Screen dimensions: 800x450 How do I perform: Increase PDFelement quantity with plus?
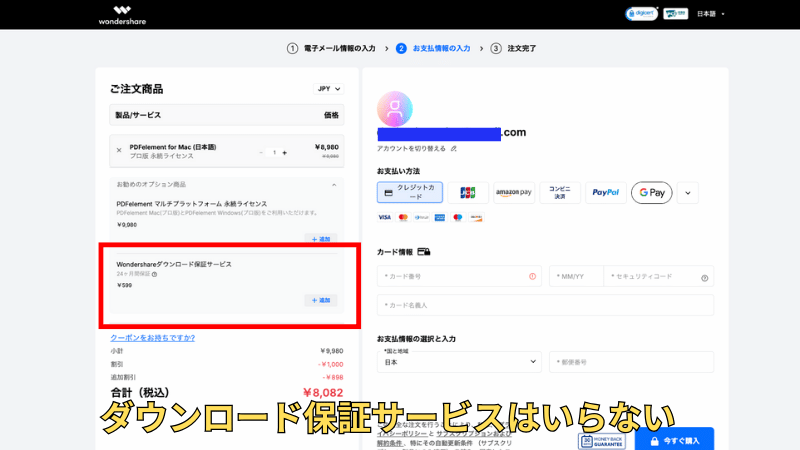point(285,153)
